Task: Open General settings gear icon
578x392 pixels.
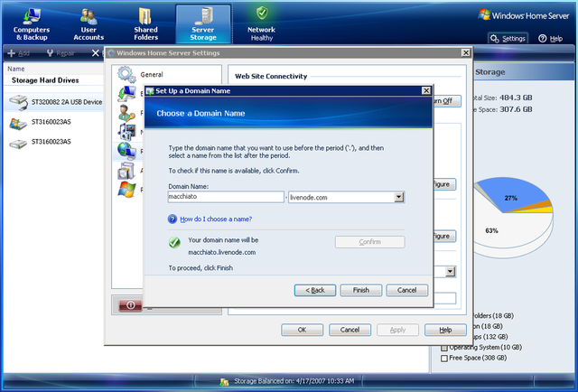Action: pyautogui.click(x=126, y=74)
